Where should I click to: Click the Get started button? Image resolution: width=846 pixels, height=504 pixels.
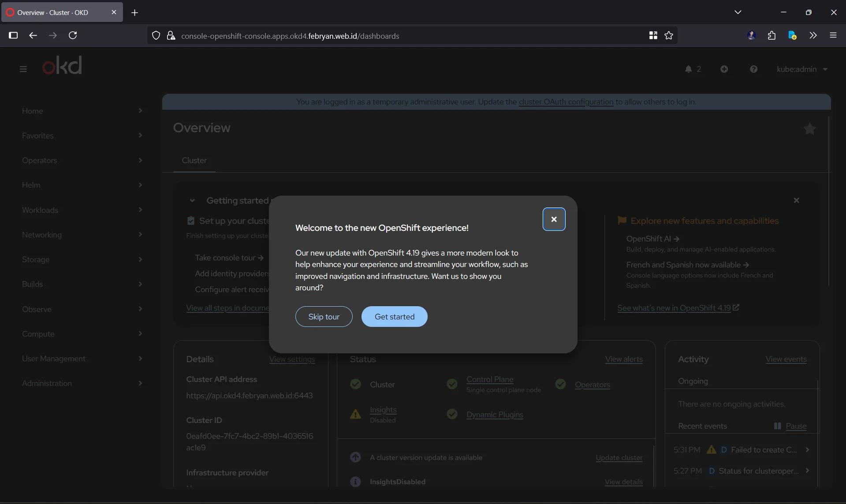tap(394, 316)
